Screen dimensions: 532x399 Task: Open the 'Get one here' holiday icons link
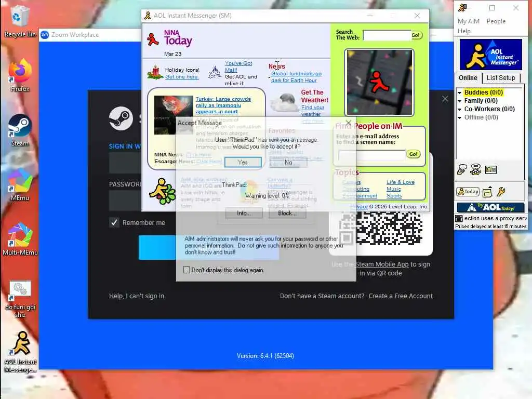pyautogui.click(x=181, y=77)
